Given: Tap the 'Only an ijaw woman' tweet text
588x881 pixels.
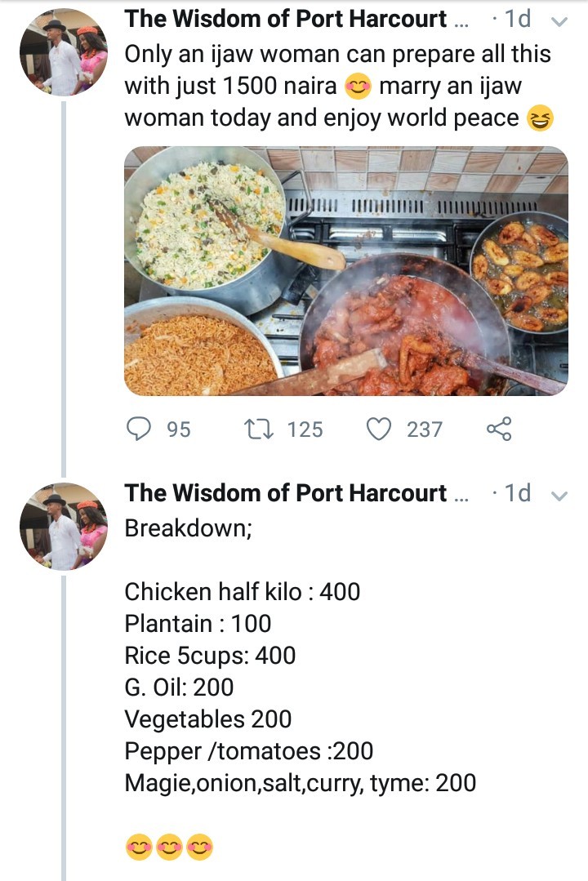Looking at the screenshot, I should pos(337,87).
